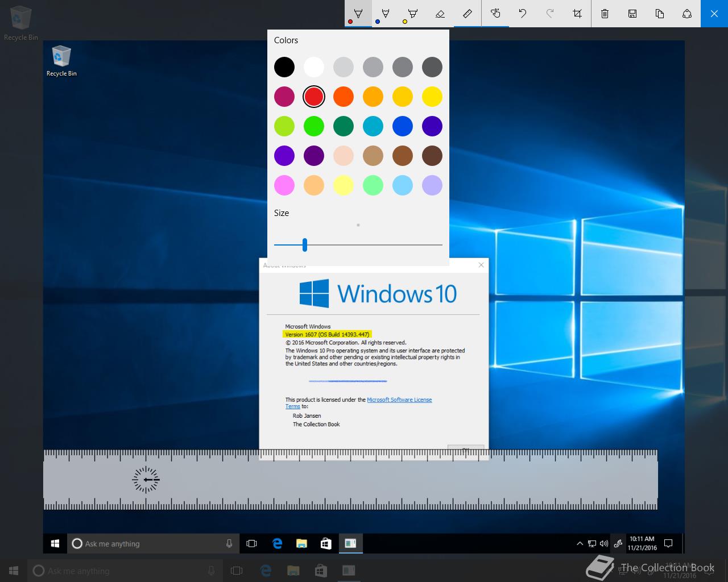The image size is (728, 582).
Task: Redo the ink stroke
Action: coord(550,14)
